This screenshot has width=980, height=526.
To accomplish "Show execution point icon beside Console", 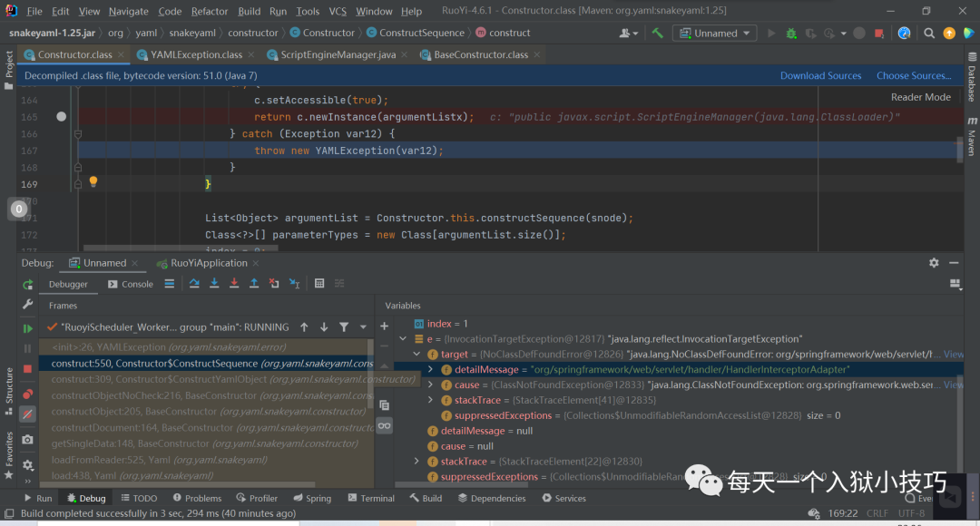I will pyautogui.click(x=170, y=284).
